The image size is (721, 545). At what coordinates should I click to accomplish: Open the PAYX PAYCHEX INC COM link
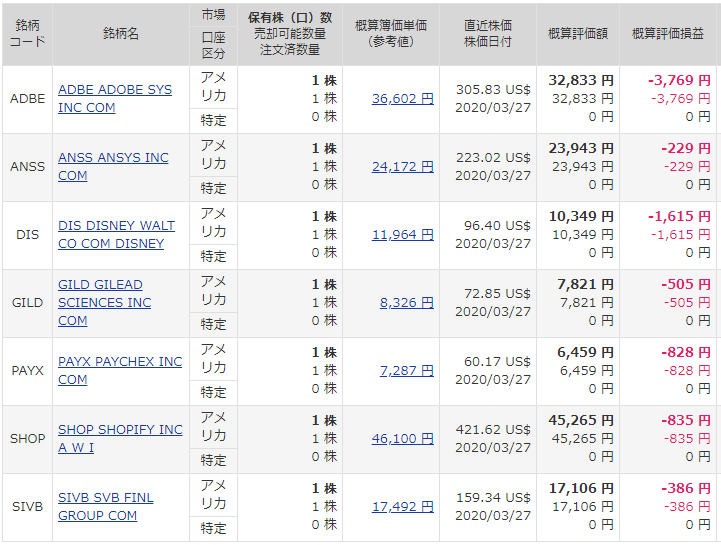pyautogui.click(x=120, y=371)
